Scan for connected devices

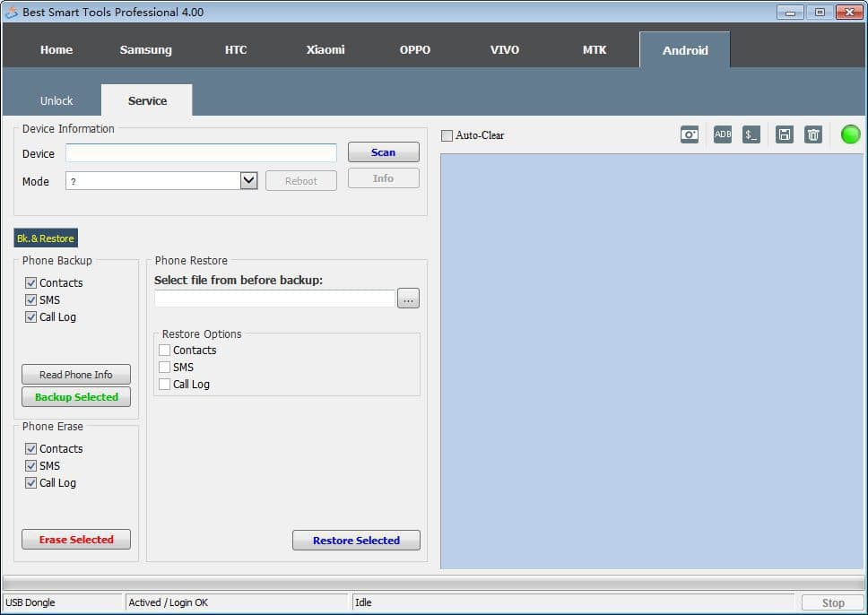(x=384, y=152)
